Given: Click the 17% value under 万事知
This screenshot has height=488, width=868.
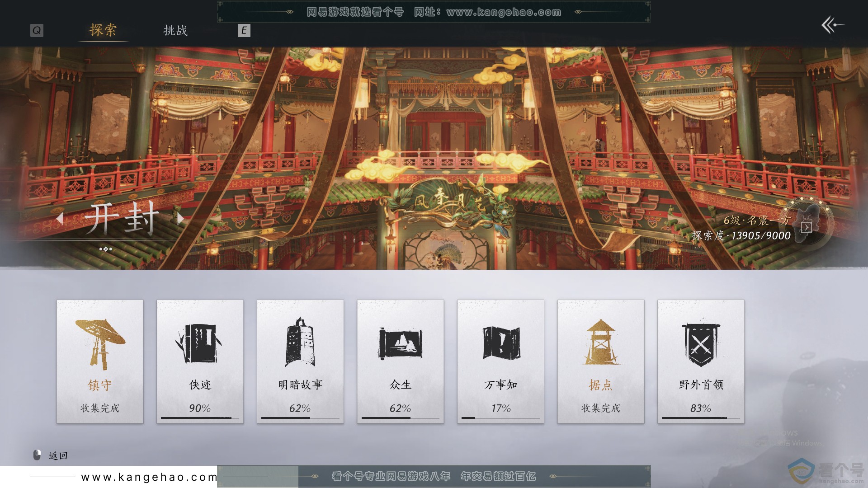Looking at the screenshot, I should pyautogui.click(x=501, y=408).
